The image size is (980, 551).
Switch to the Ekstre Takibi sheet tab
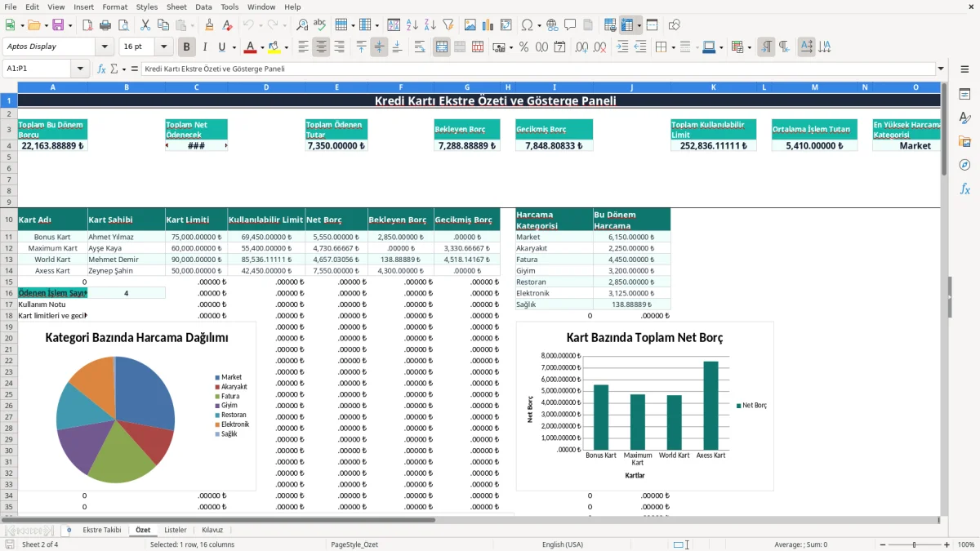[x=102, y=530]
